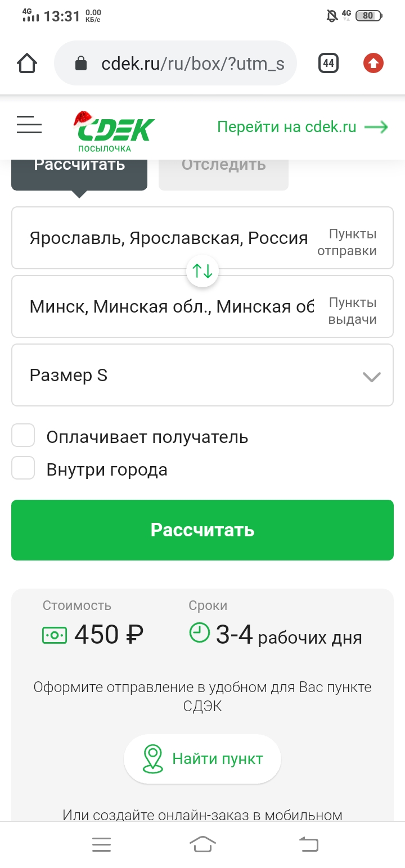Follow the Перейти на cdek.ru link
The width and height of the screenshot is (405, 868).
click(303, 127)
